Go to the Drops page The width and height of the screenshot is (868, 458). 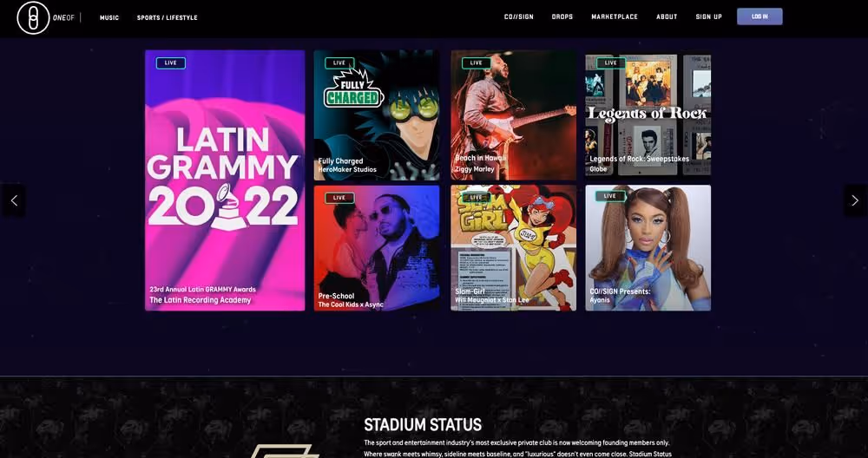[562, 17]
